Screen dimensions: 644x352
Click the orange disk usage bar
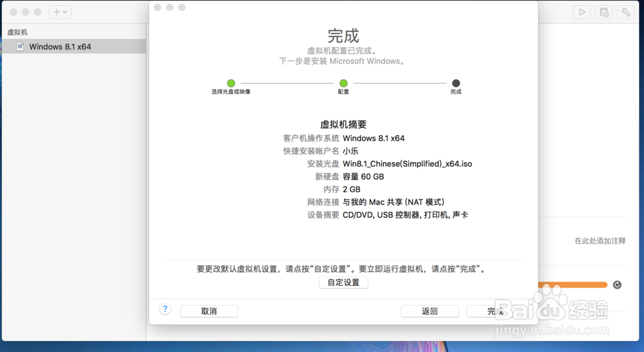(573, 284)
